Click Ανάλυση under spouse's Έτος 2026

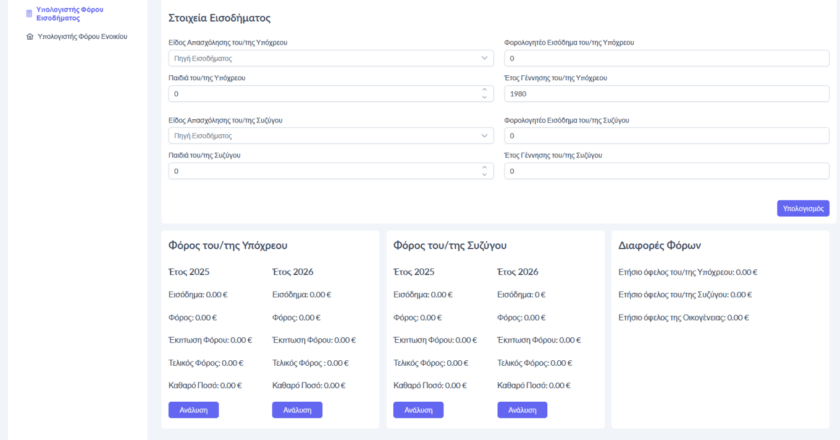click(522, 410)
